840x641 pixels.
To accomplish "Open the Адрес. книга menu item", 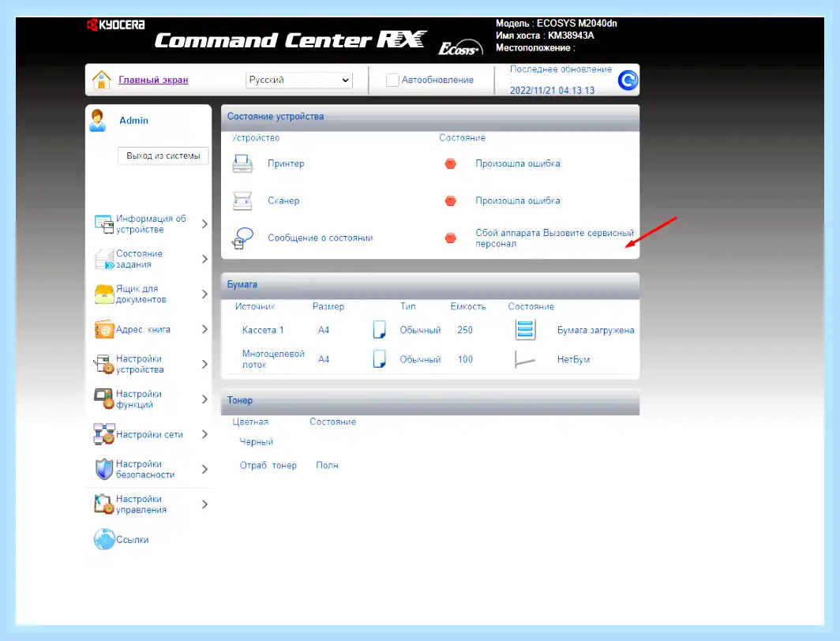I will pos(143,329).
